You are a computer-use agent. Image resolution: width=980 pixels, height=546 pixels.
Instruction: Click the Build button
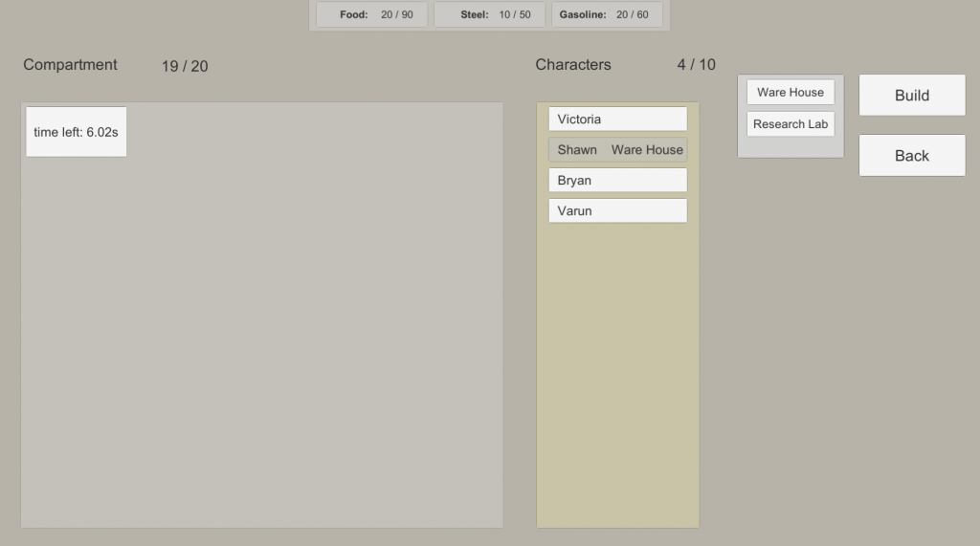coord(912,95)
